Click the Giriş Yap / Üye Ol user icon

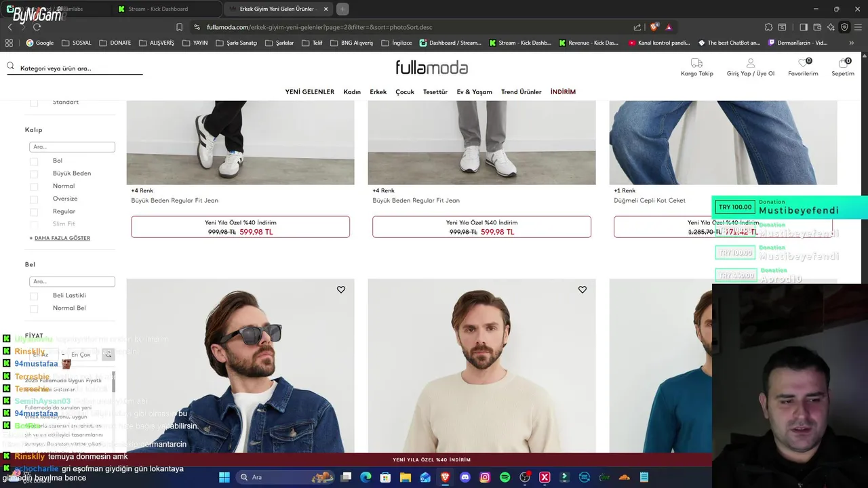tap(751, 63)
